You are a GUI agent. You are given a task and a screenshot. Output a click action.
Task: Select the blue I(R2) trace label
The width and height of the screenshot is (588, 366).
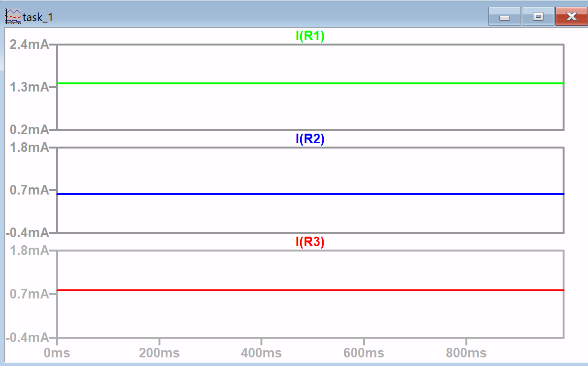coord(310,139)
